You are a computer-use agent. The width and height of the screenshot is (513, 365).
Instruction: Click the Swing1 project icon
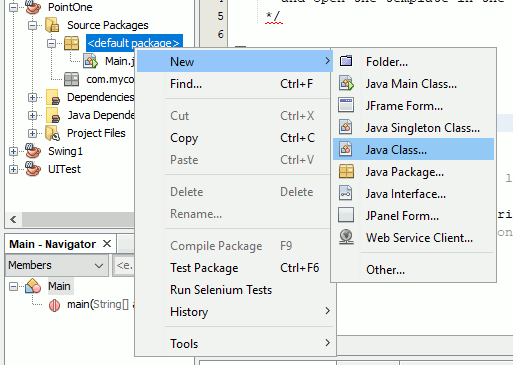[x=33, y=151]
